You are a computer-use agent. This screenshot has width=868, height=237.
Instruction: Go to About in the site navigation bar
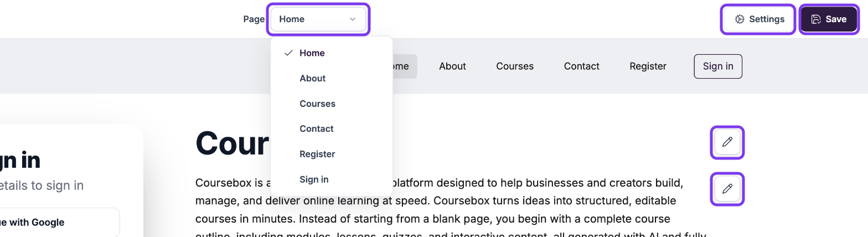452,66
